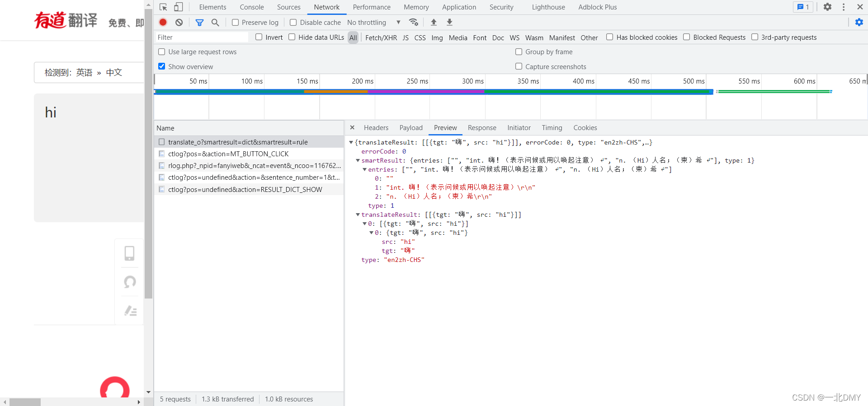Enable Capture screenshots checkbox
Viewport: 868px width, 406px height.
(519, 66)
